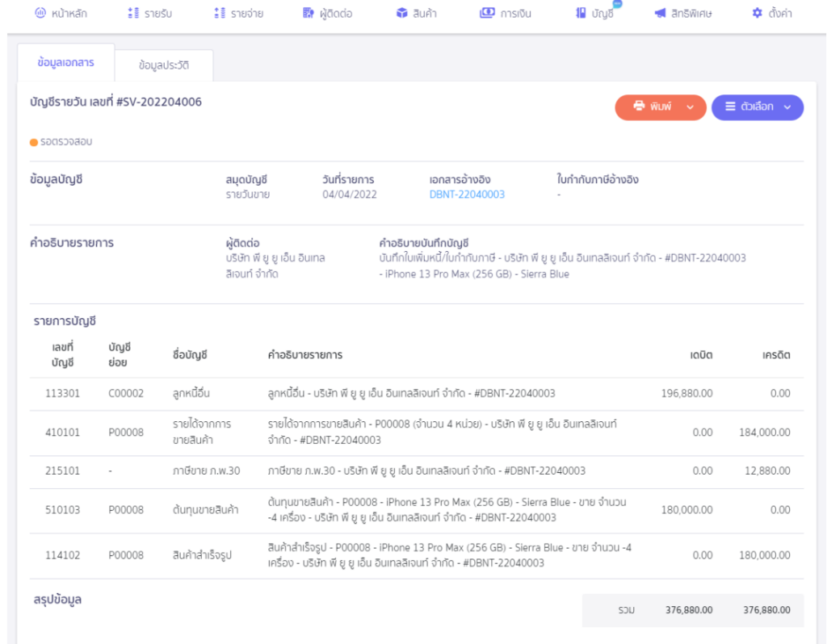Click account number 215101
Viewport: 827px width, 644px height.
(63, 470)
